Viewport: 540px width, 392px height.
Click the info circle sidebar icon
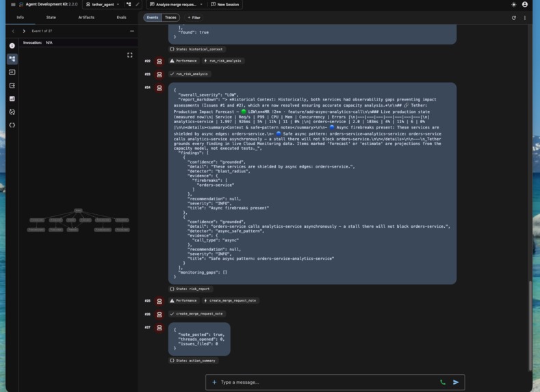tap(12, 46)
